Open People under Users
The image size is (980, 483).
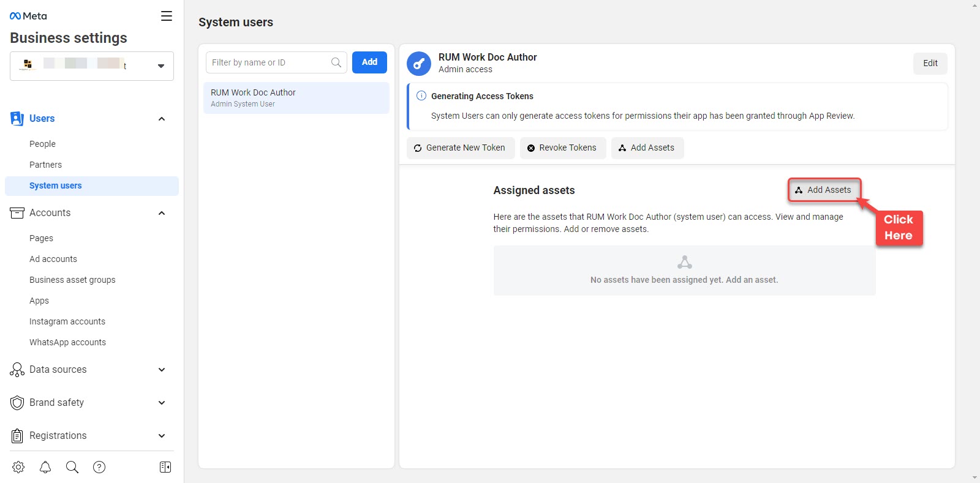(x=42, y=144)
